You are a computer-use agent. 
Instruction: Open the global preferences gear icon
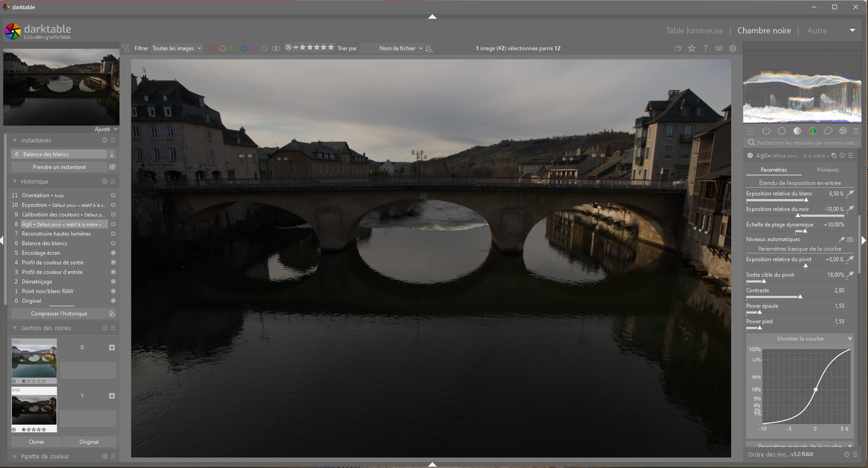pyautogui.click(x=733, y=48)
